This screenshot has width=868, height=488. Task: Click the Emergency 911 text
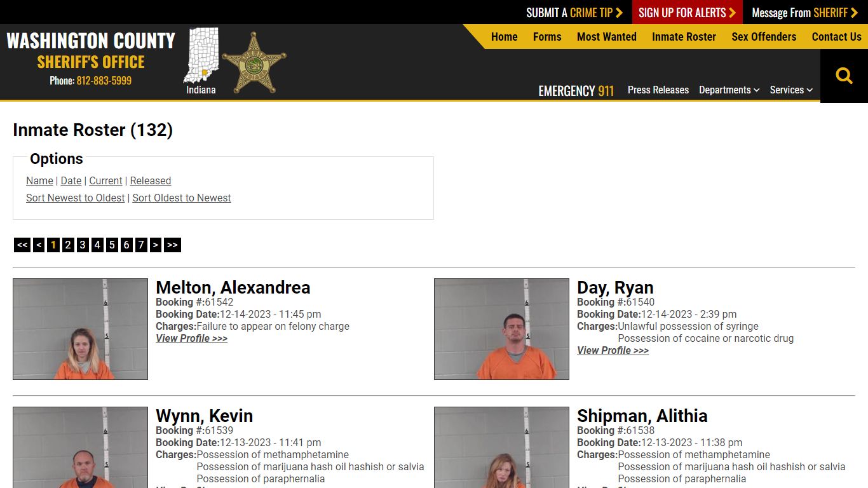576,91
